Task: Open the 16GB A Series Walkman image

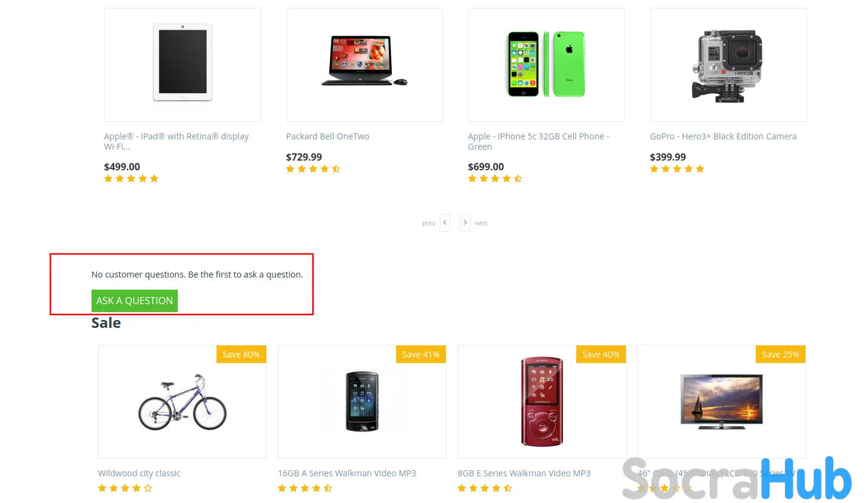Action: pyautogui.click(x=362, y=402)
